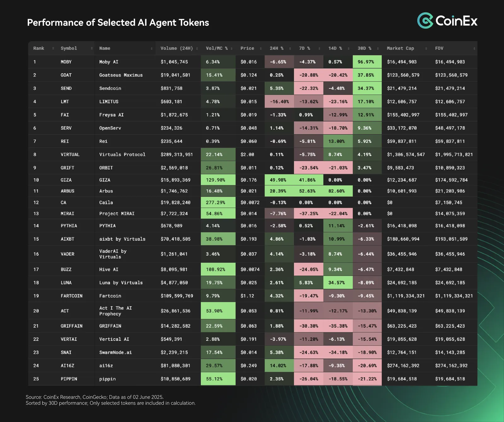This screenshot has width=504, height=422.
Task: Click the Symbol column sort icon
Action: click(92, 48)
